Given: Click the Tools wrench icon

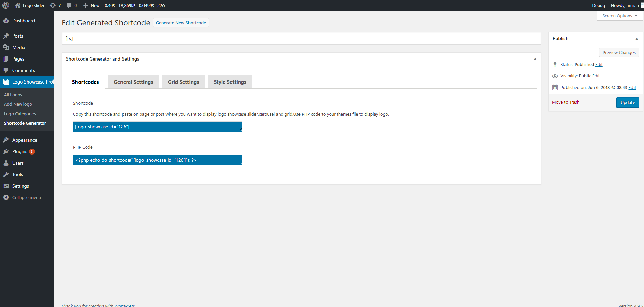Looking at the screenshot, I should point(6,174).
